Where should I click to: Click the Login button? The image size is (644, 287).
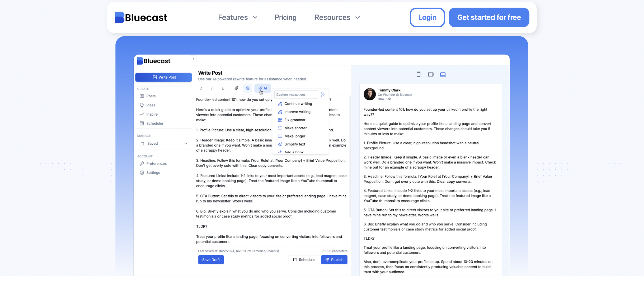pyautogui.click(x=427, y=17)
